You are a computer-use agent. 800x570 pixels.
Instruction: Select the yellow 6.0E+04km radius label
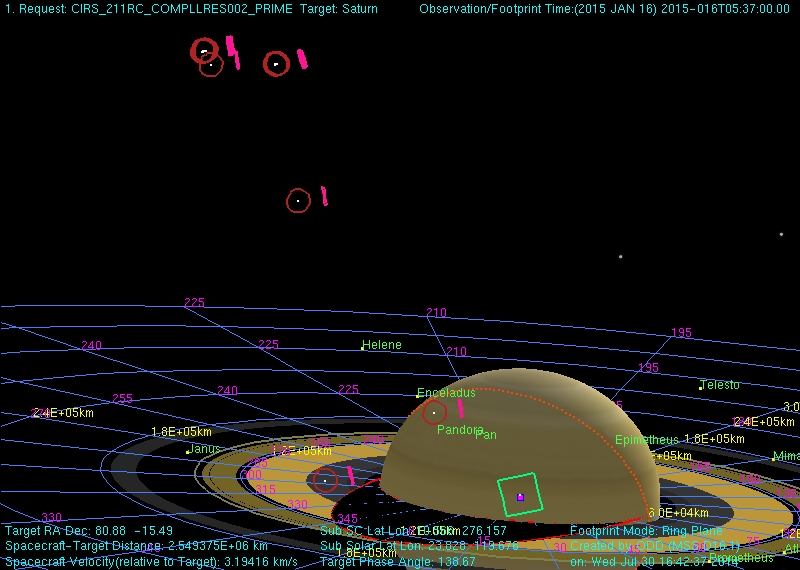click(x=678, y=513)
